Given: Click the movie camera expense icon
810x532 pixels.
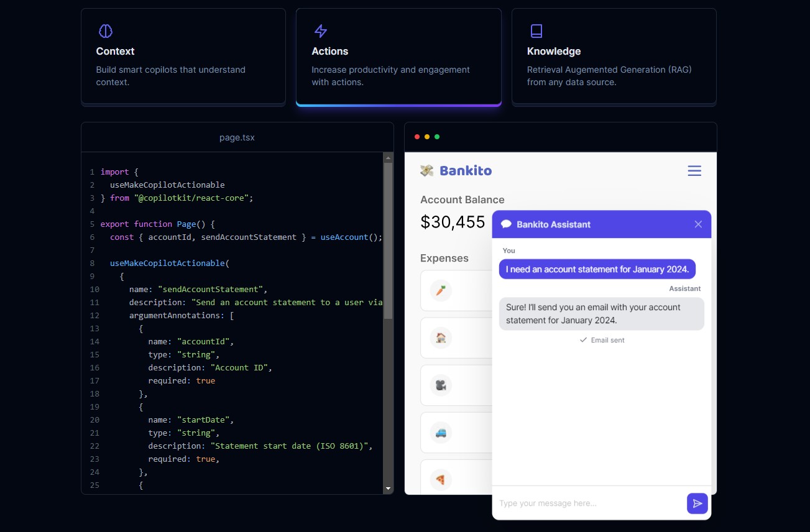Looking at the screenshot, I should click(441, 385).
